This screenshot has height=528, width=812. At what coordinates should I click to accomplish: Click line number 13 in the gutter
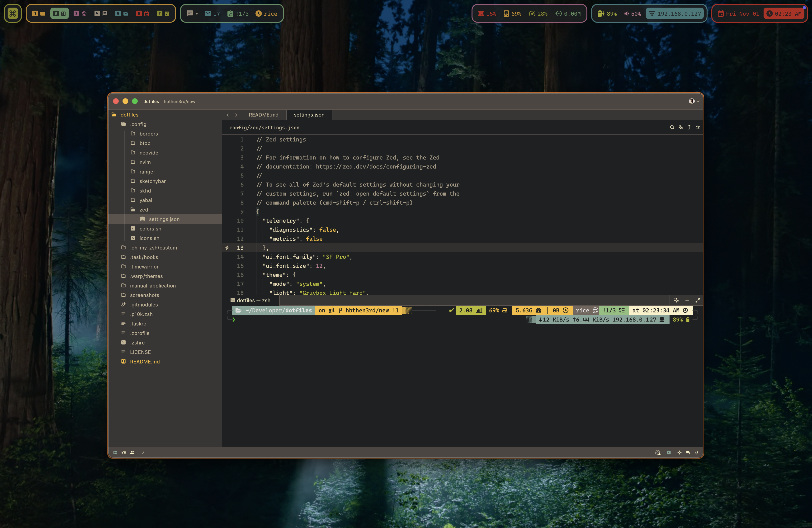[x=240, y=248]
